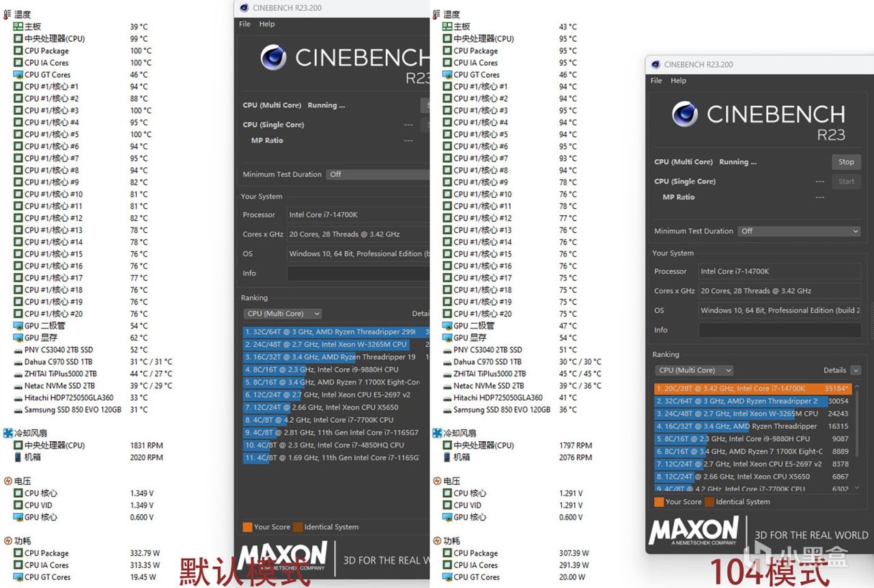
Task: Select the CPU 核心 row reading 1.349 V
Action: tap(84, 493)
